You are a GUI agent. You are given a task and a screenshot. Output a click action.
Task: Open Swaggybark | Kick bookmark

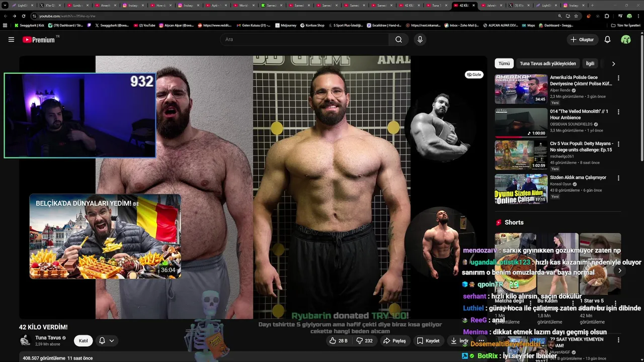(29, 25)
